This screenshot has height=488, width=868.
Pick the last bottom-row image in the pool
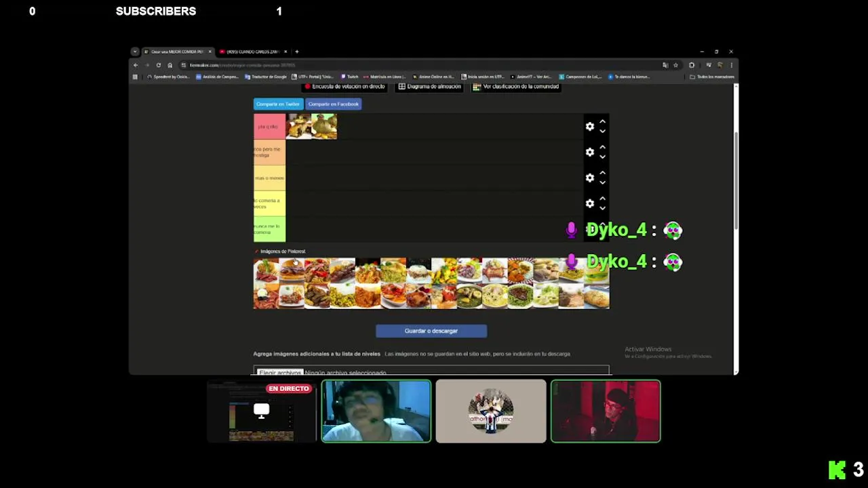(x=597, y=296)
